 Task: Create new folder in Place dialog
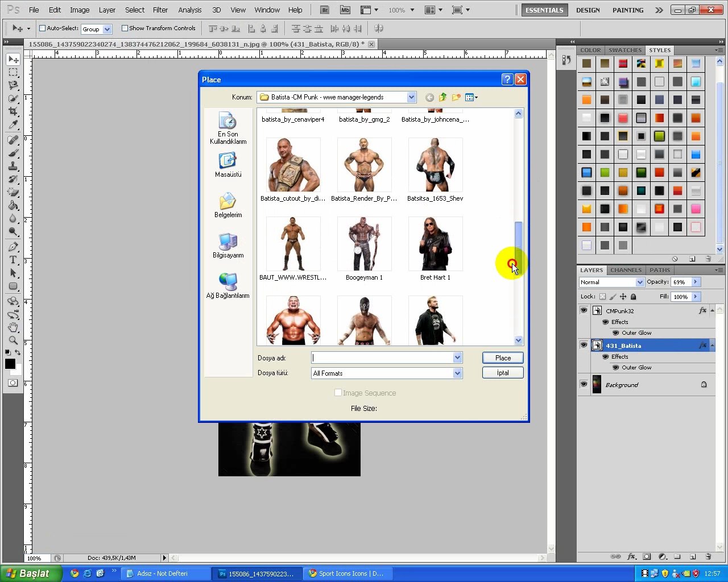(x=456, y=97)
